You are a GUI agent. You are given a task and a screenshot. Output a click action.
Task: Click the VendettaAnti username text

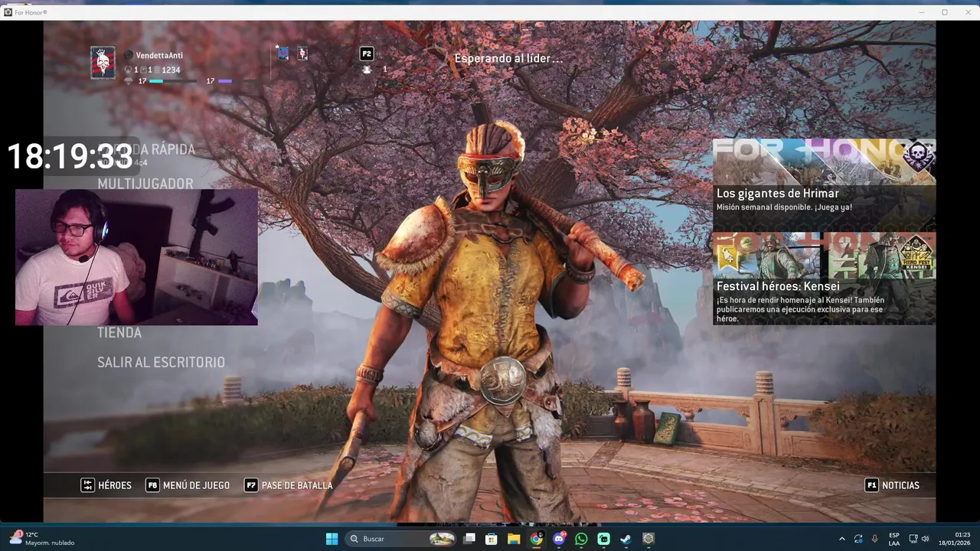coord(159,56)
